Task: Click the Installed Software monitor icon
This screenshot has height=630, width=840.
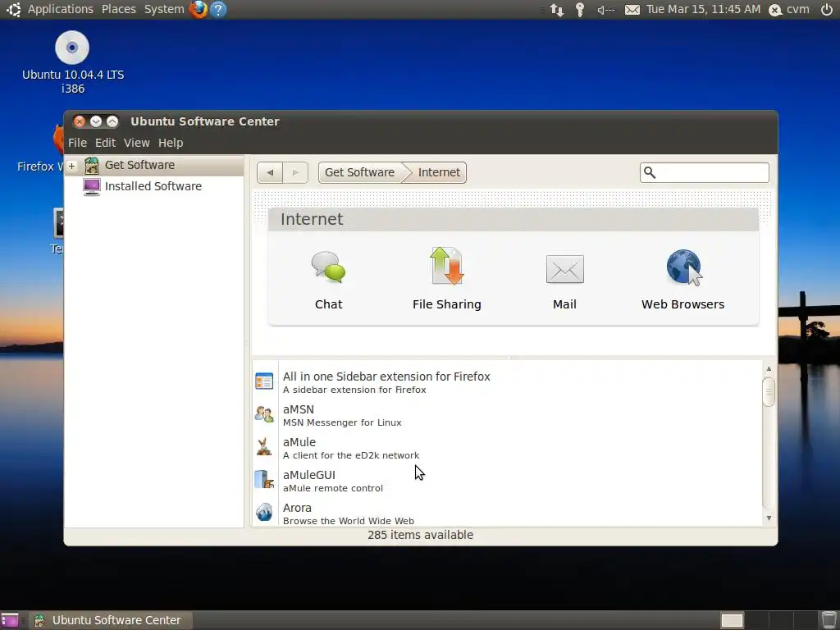Action: coord(92,186)
